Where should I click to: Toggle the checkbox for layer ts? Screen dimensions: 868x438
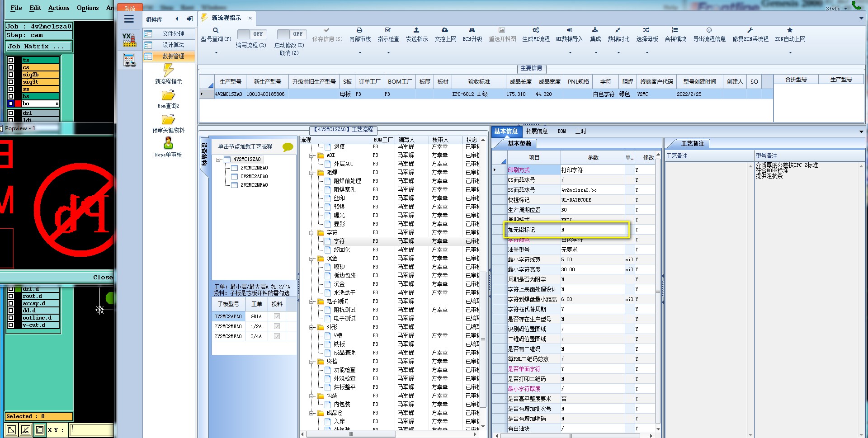tap(11, 60)
